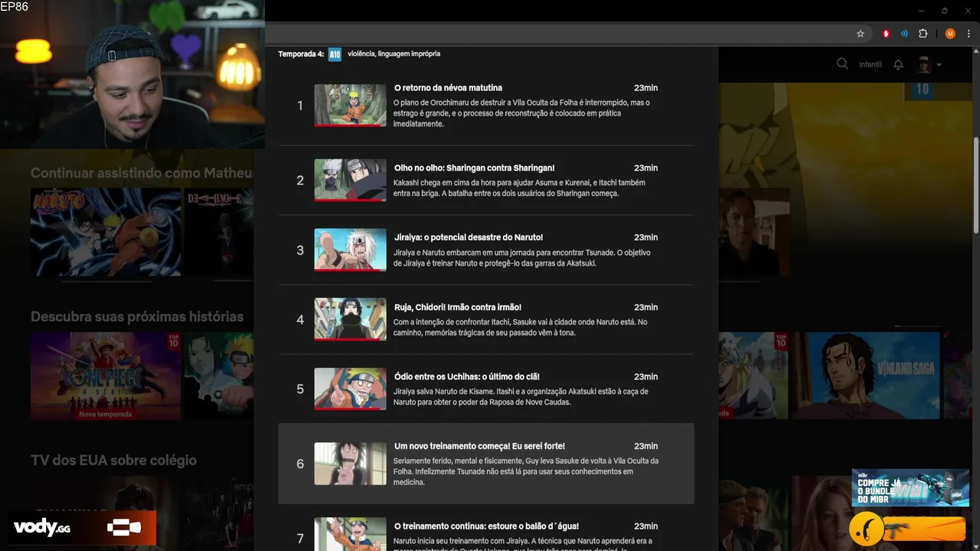The width and height of the screenshot is (980, 551).
Task: Go to the Infantil kids section
Action: (x=870, y=64)
